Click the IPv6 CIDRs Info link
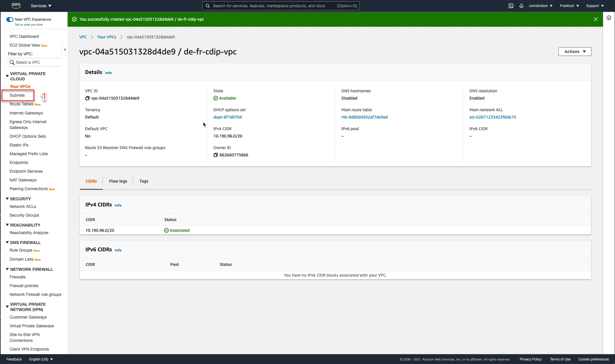 point(118,250)
